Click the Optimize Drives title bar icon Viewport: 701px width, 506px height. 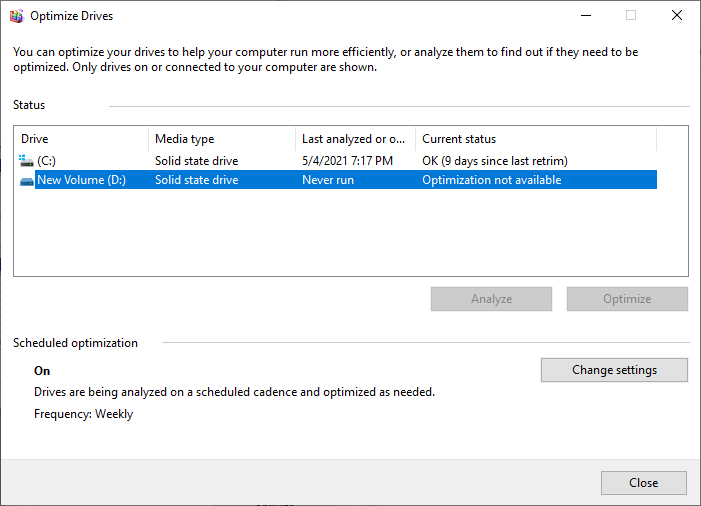point(16,16)
